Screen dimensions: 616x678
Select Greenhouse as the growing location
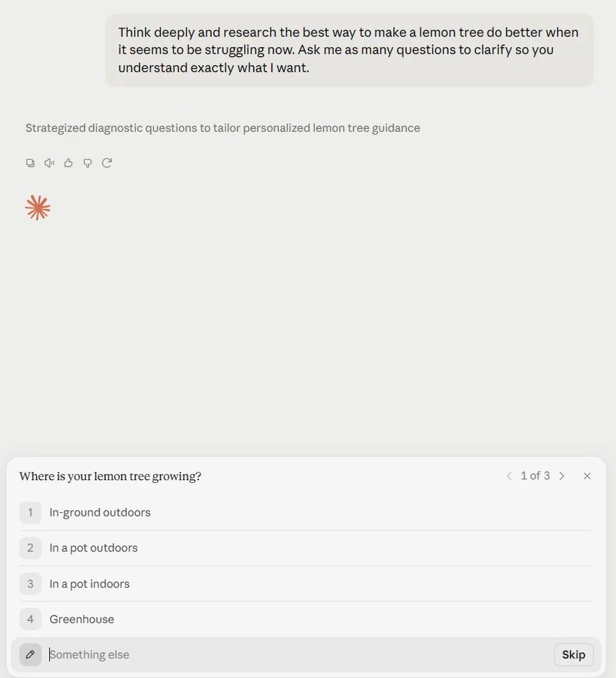click(306, 619)
